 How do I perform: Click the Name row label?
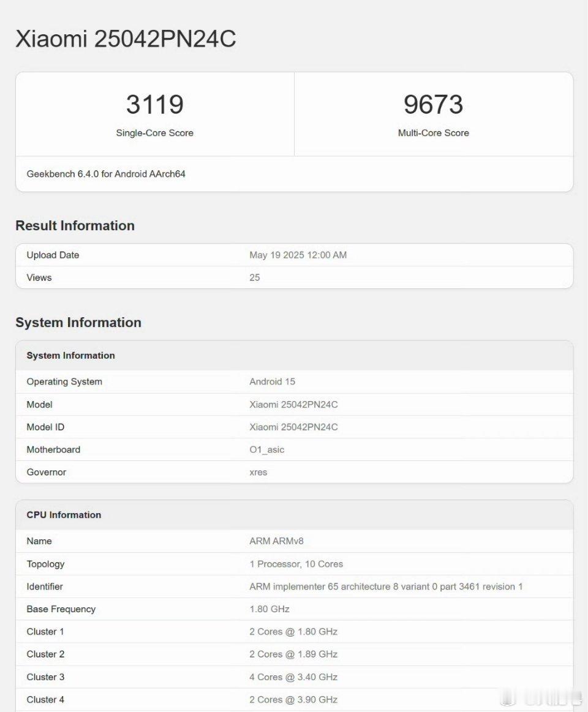pyautogui.click(x=39, y=541)
